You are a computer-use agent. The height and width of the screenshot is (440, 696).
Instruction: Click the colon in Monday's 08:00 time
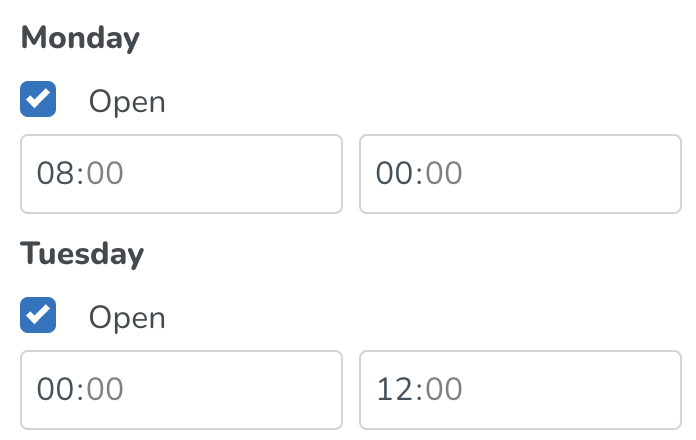pyautogui.click(x=80, y=174)
